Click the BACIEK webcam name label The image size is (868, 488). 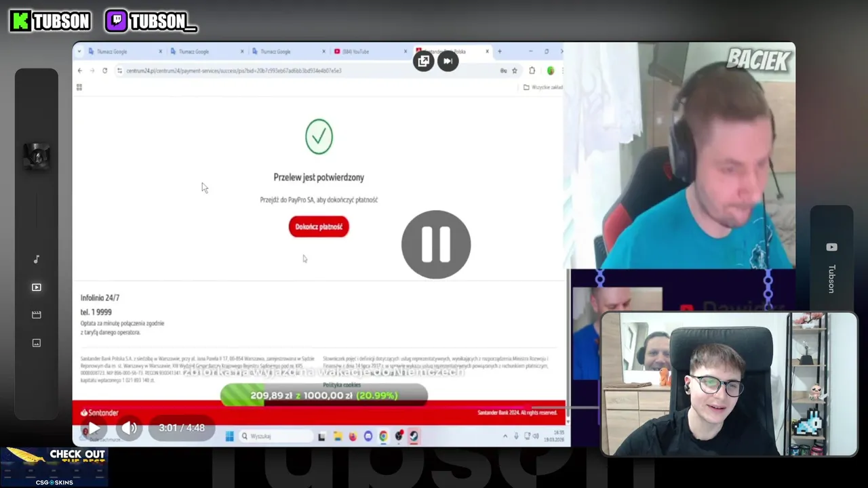758,60
